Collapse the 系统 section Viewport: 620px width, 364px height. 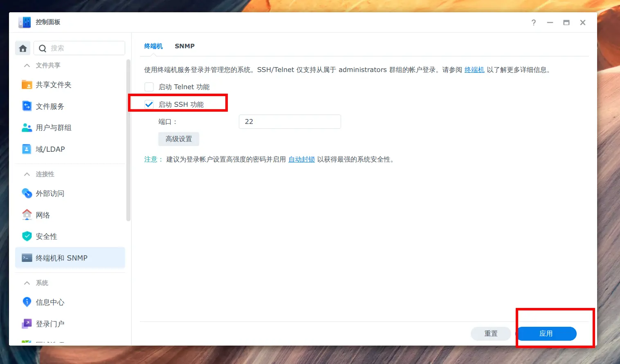tap(27, 283)
